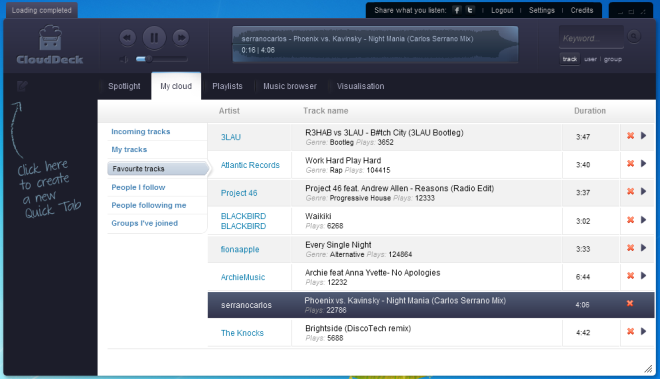Click the window resize grip
Image resolution: width=660 pixels, height=379 pixels.
(648, 369)
